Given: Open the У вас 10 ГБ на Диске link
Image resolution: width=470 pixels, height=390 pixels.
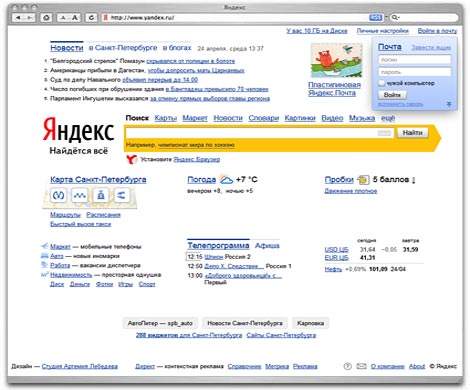Looking at the screenshot, I should [x=317, y=31].
